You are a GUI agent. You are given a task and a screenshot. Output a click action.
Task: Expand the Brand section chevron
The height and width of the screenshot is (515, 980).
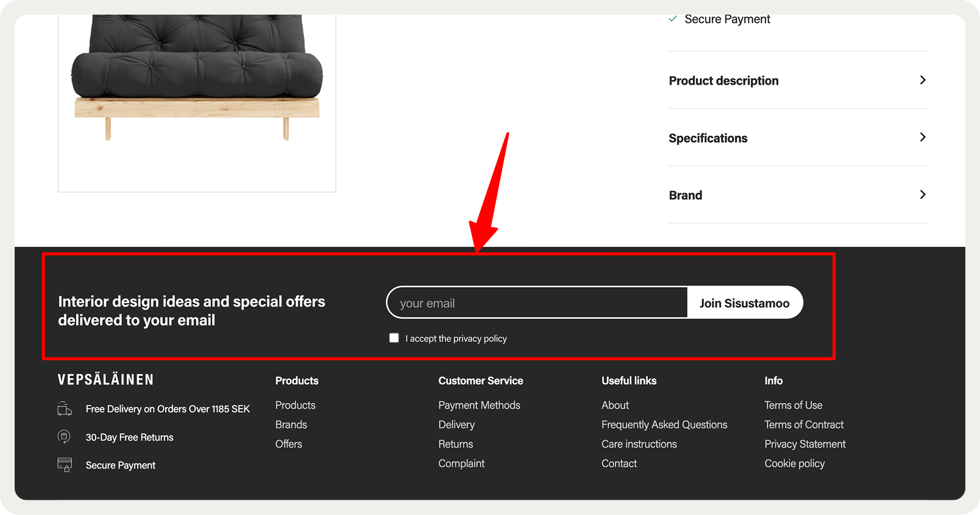pyautogui.click(x=923, y=195)
